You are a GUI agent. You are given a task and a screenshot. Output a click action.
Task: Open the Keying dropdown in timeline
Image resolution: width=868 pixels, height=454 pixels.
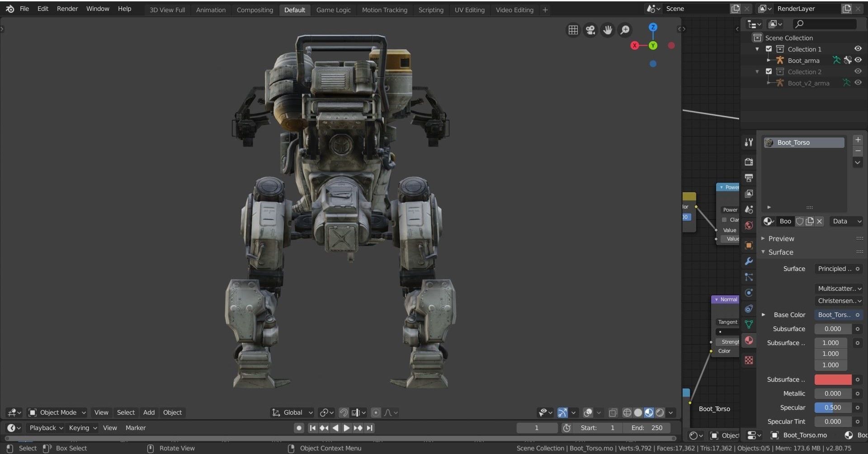[82, 428]
